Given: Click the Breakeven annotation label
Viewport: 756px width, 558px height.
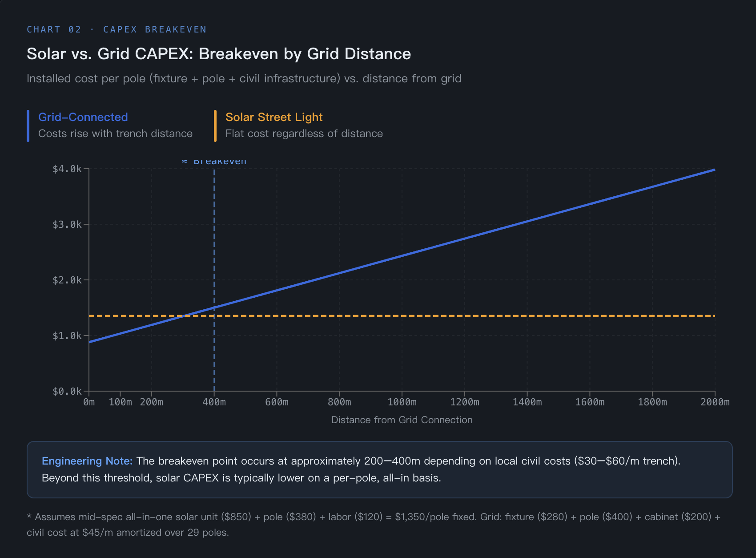Looking at the screenshot, I should click(x=214, y=162).
